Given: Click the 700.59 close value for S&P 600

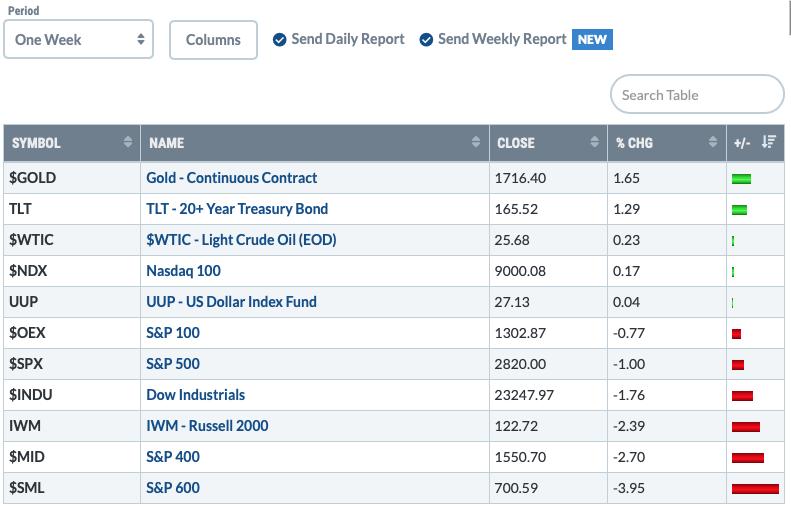Looking at the screenshot, I should 516,488.
